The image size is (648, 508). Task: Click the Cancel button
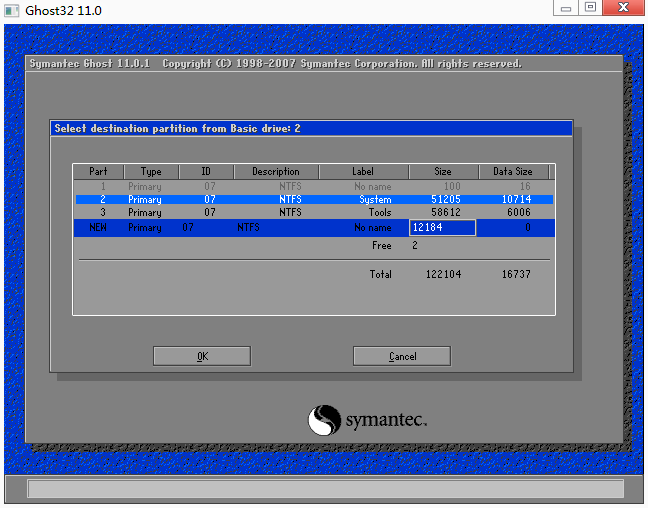coord(402,356)
